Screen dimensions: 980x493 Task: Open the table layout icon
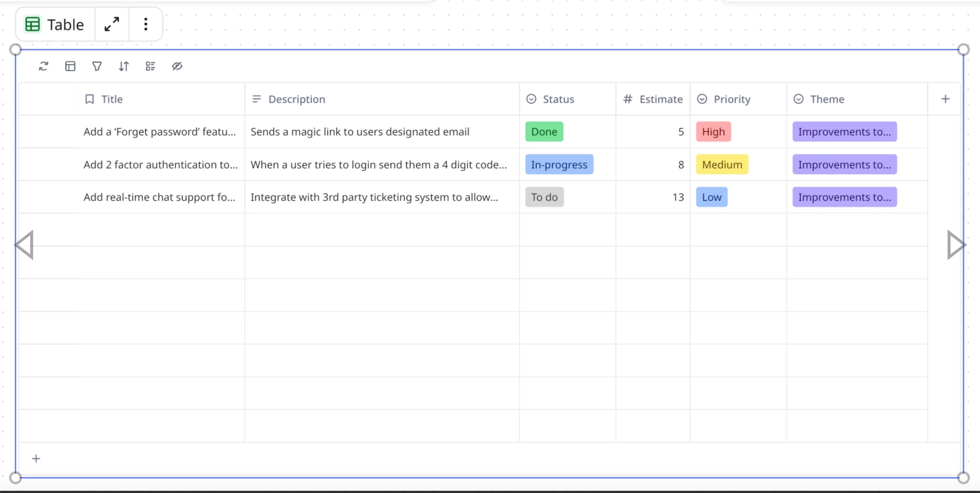tap(70, 66)
